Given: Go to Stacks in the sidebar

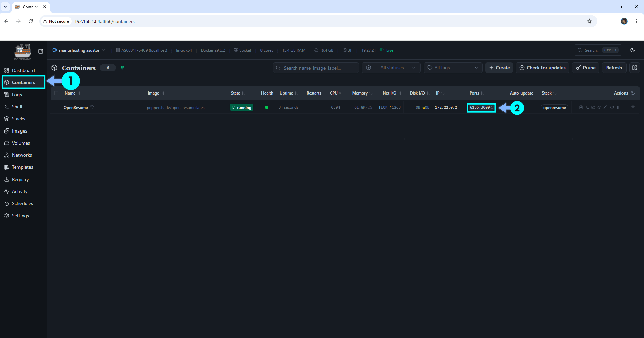Looking at the screenshot, I should 23,119.
